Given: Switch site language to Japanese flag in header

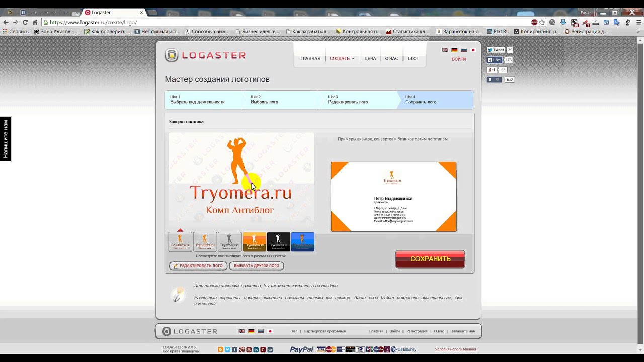Looking at the screenshot, I should [x=473, y=50].
